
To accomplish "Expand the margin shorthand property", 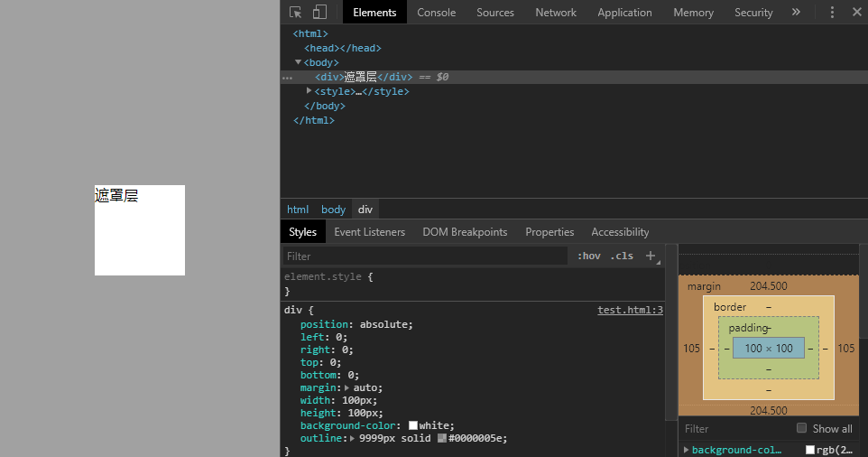I will click(347, 387).
